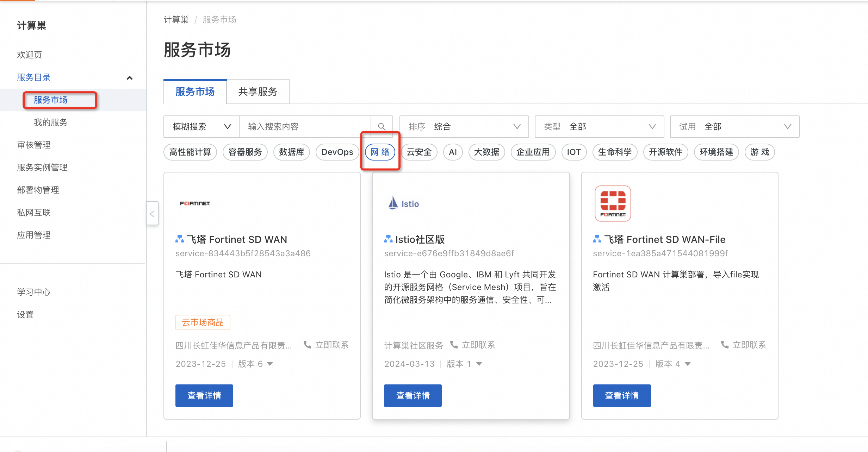Click the red Fortinet logo thumbnail
The image size is (868, 452).
(613, 203)
